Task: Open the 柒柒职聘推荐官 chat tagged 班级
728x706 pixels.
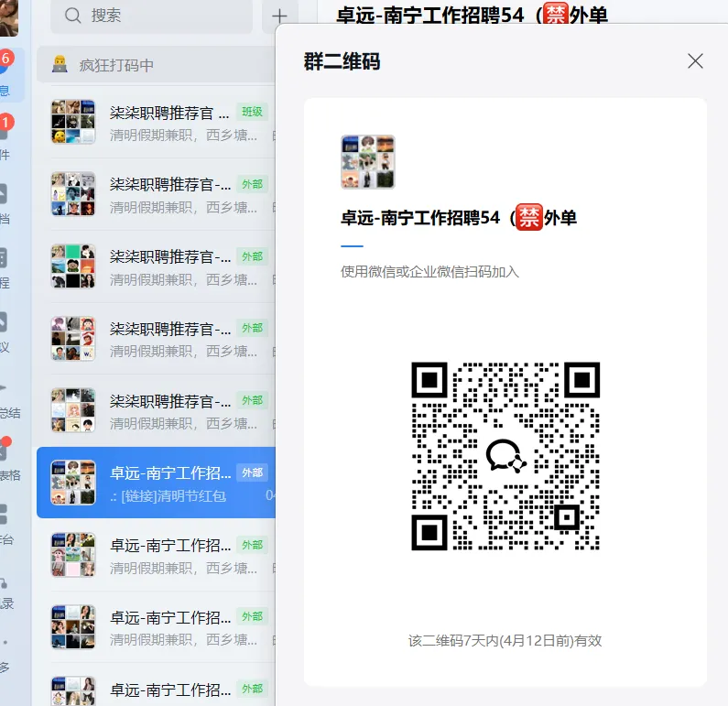Action: pos(156,122)
